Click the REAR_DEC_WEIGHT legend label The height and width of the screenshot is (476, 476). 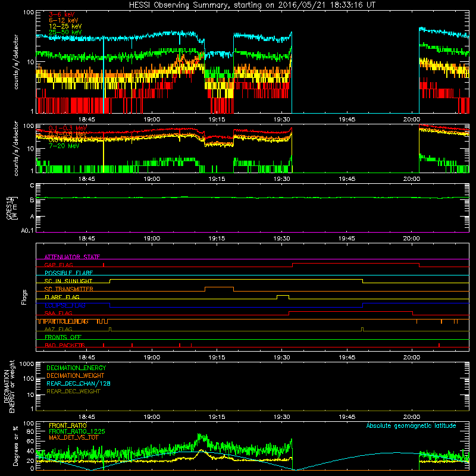point(73,392)
